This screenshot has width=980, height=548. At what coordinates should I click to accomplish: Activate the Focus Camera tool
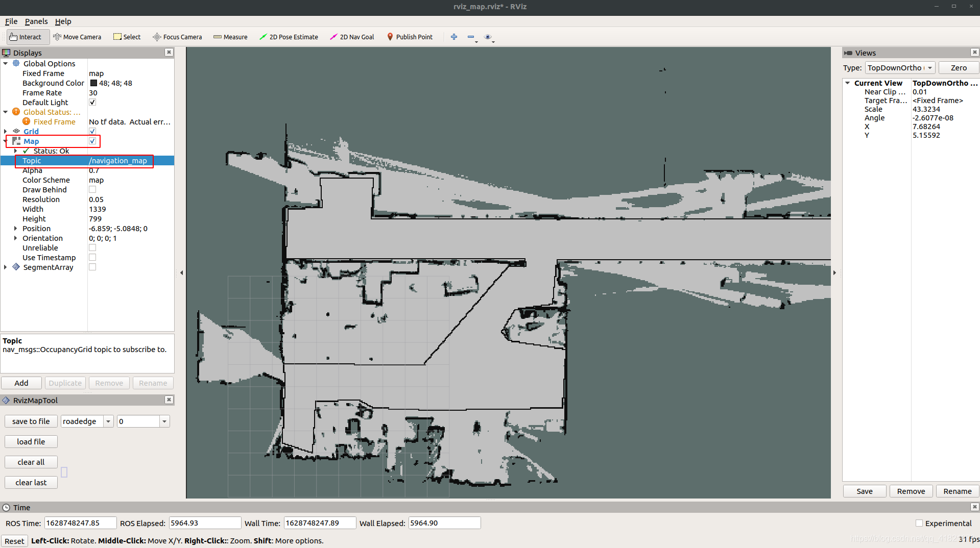(177, 36)
